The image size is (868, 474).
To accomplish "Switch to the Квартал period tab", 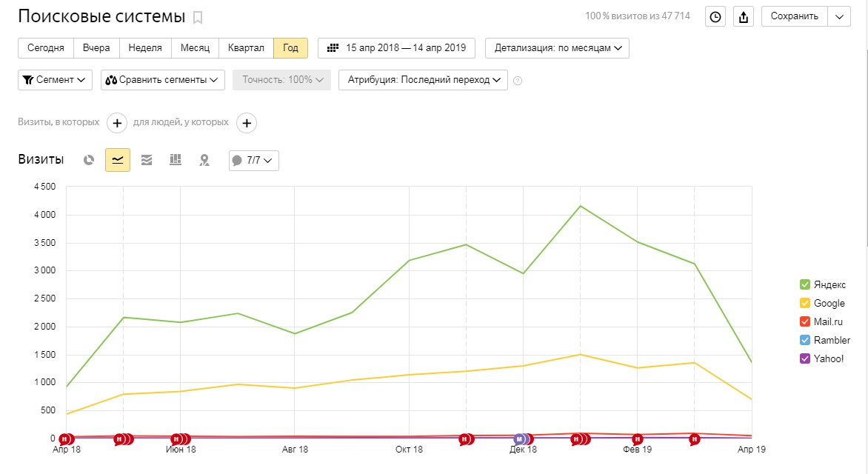I will point(246,48).
